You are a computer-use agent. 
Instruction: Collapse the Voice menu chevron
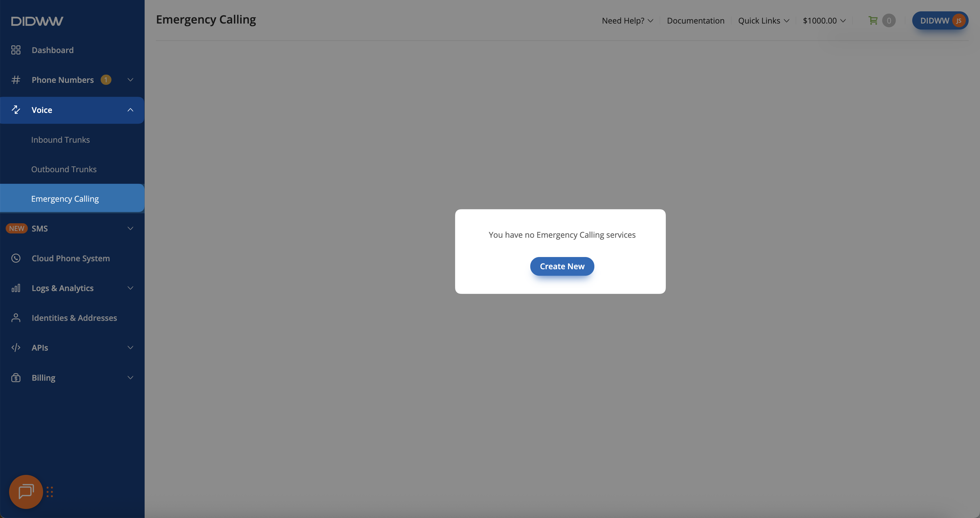pos(130,110)
